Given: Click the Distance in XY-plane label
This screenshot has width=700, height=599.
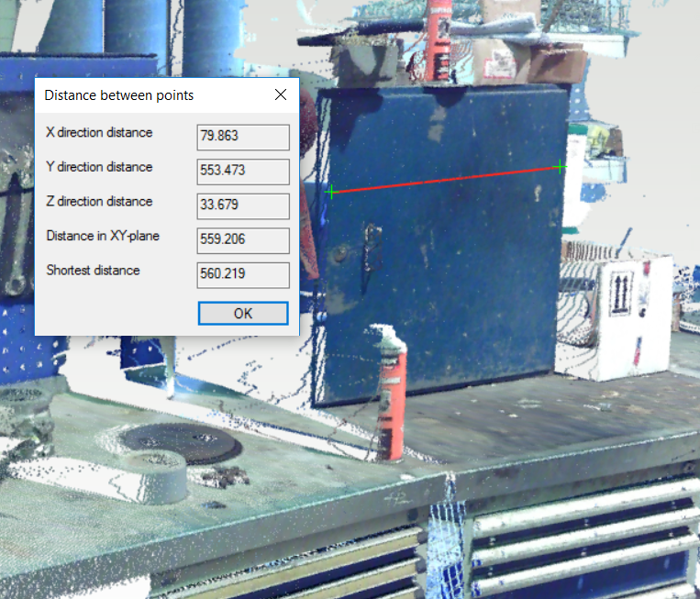Looking at the screenshot, I should click(x=103, y=237).
